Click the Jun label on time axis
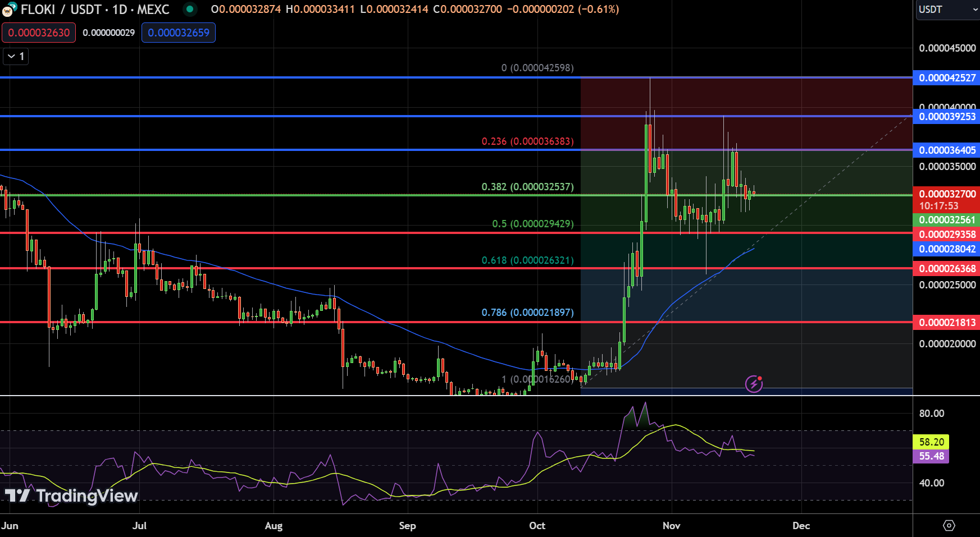 coord(10,526)
